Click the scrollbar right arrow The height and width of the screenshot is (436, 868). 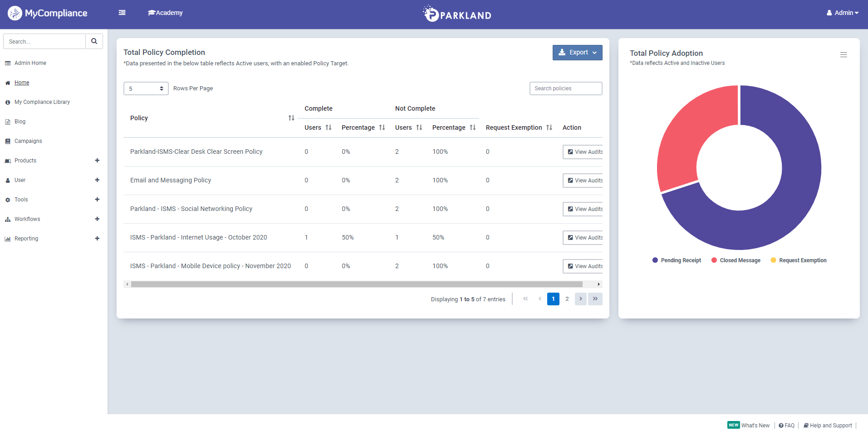599,284
